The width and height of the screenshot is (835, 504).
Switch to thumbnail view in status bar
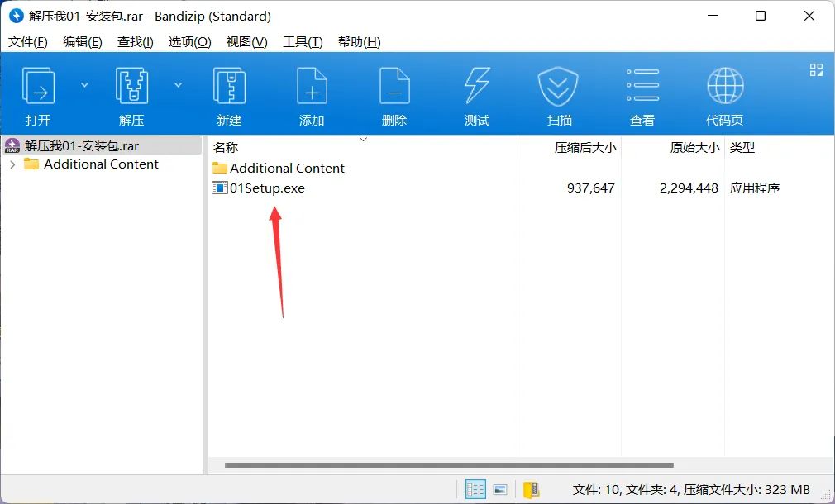500,489
